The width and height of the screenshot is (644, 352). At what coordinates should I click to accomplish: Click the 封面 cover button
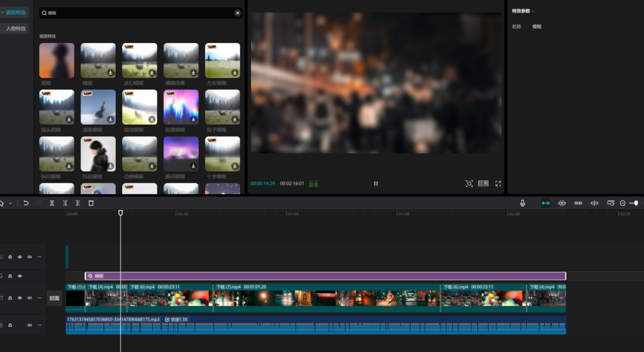point(54,298)
